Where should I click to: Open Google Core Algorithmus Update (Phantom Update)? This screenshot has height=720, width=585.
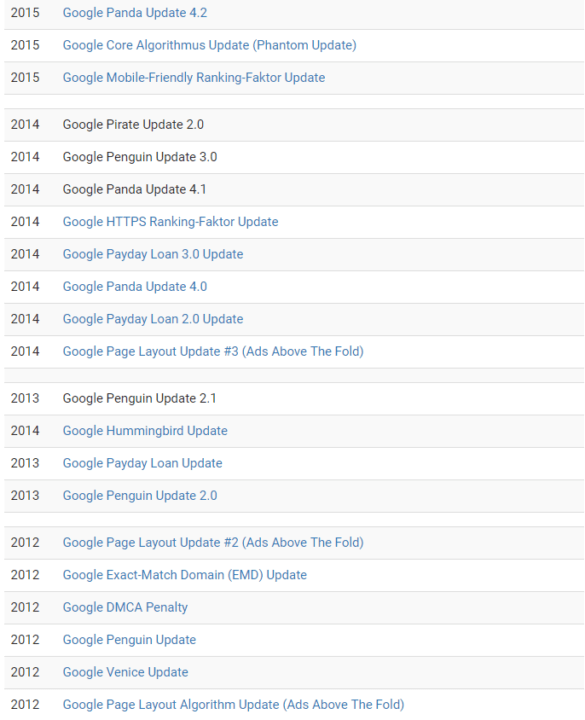pos(209,45)
